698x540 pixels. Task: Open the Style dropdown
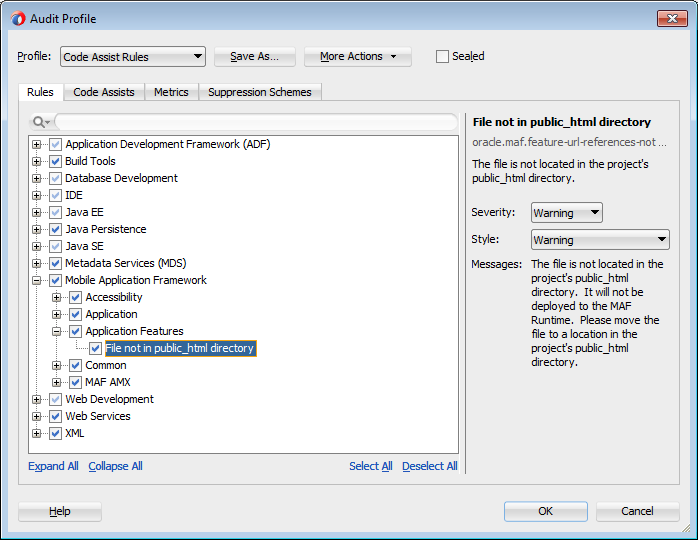point(600,240)
